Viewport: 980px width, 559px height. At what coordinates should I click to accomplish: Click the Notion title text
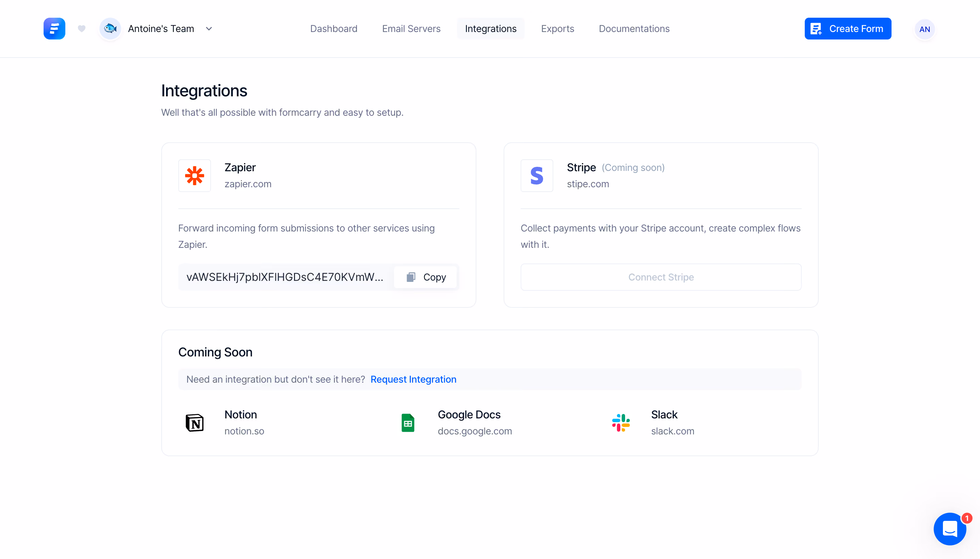[x=241, y=415]
